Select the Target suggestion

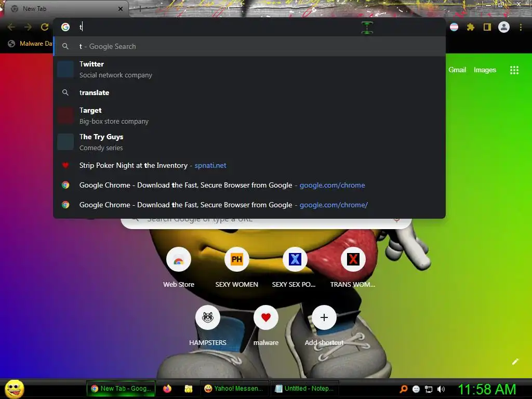coord(249,116)
